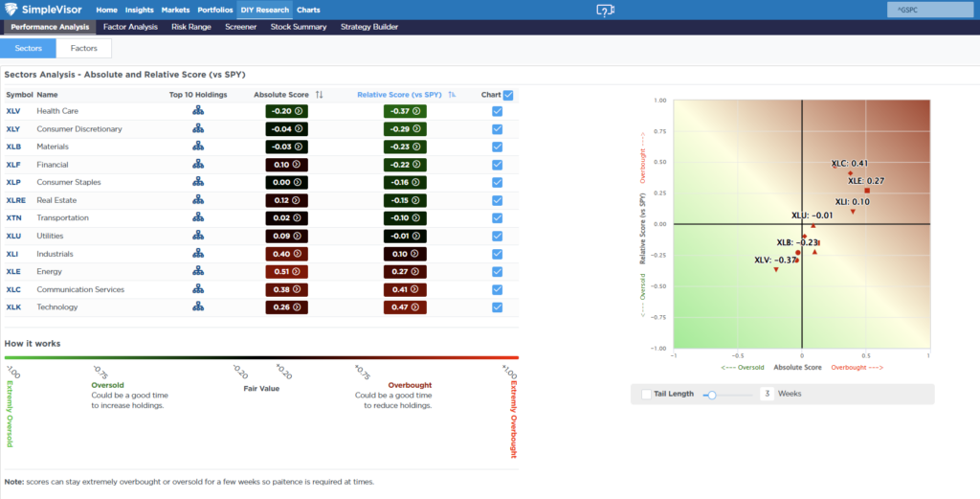The width and height of the screenshot is (980, 499).
Task: Open the Markets menu
Action: [x=175, y=10]
